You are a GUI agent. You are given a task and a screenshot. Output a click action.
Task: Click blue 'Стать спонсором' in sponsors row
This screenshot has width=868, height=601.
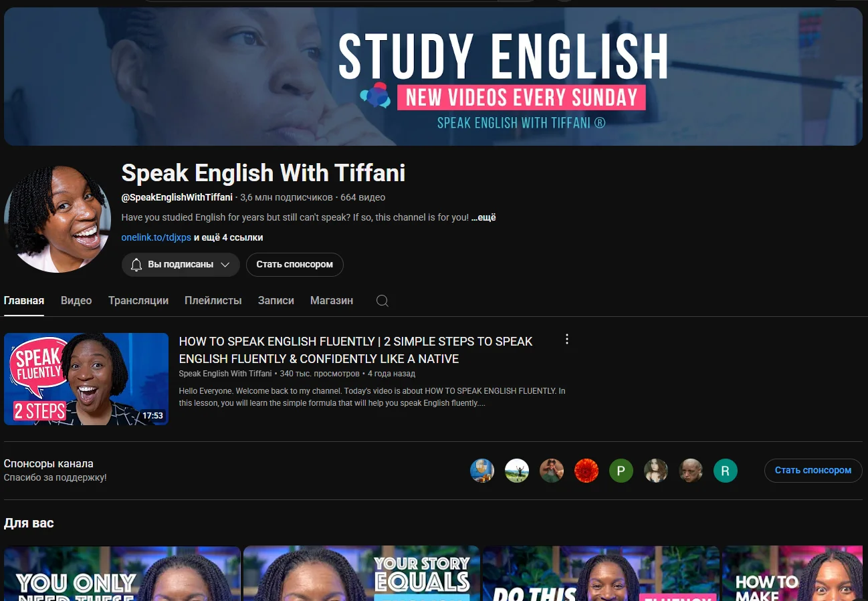(813, 471)
